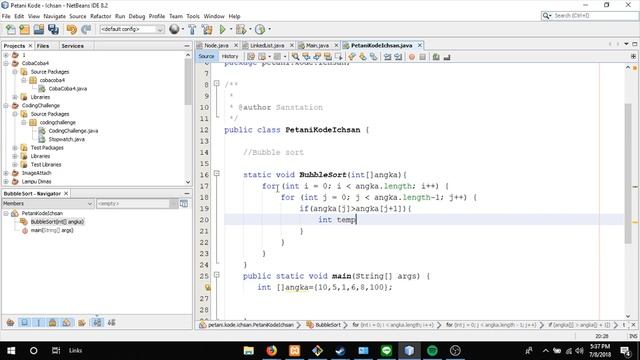Click the Last Edit icon in editor toolbar

click(x=251, y=57)
